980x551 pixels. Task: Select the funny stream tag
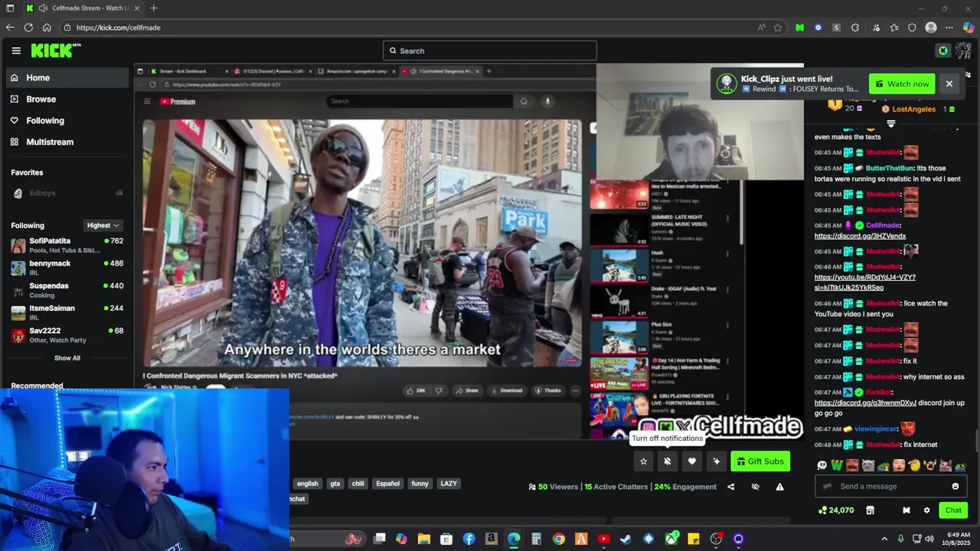tap(420, 483)
